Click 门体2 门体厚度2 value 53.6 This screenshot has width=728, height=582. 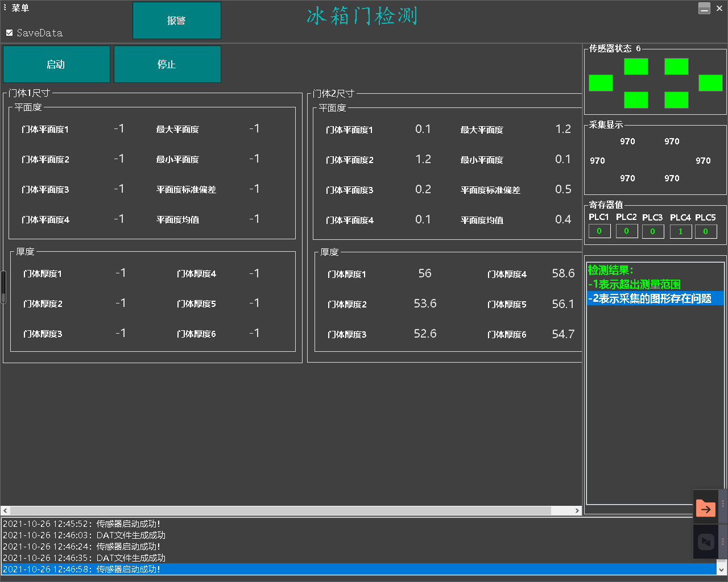tap(425, 304)
